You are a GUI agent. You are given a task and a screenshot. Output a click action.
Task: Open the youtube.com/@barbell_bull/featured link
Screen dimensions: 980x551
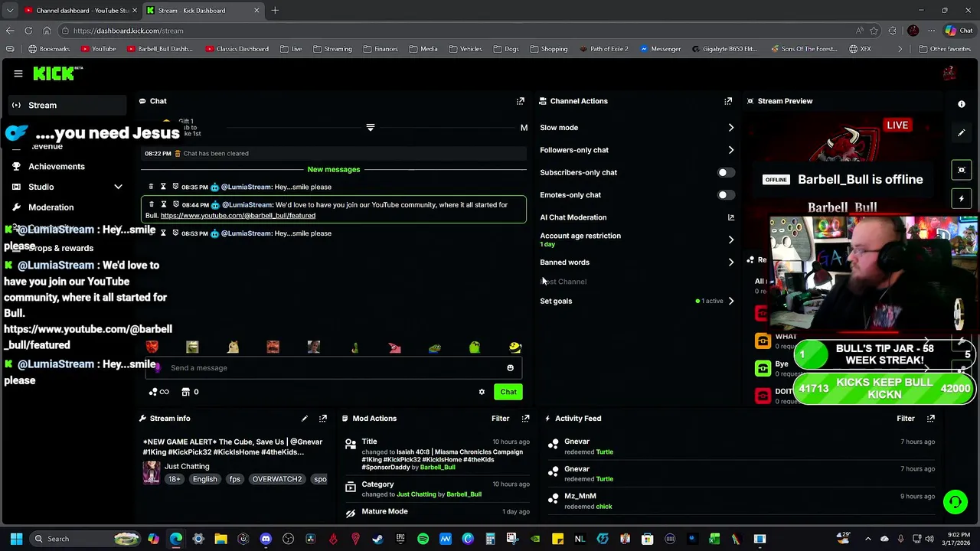tap(238, 216)
